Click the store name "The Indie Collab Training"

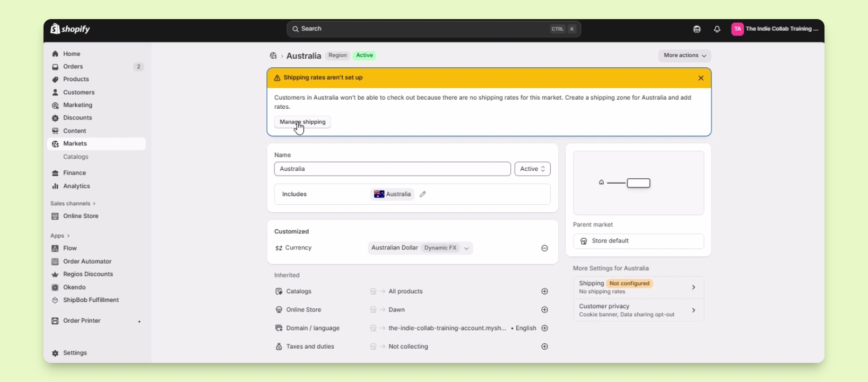[x=782, y=29]
